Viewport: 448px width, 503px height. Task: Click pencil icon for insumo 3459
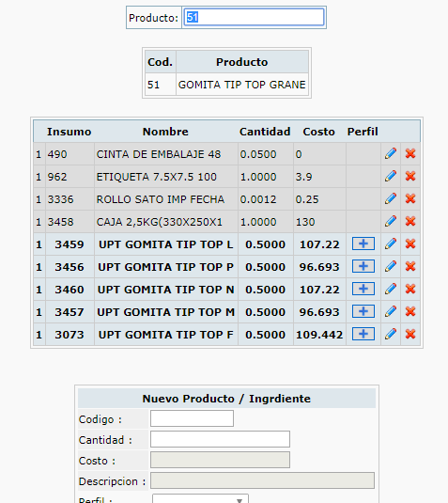pyautogui.click(x=391, y=244)
